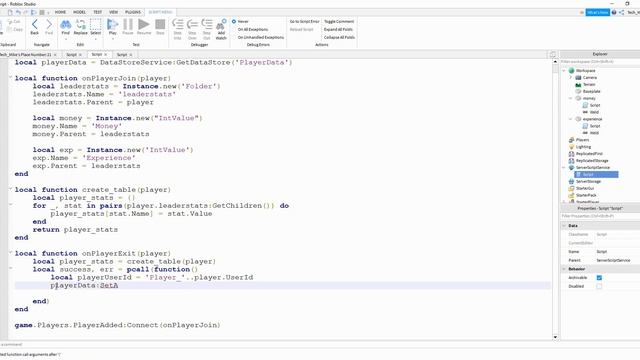Collapse the money part node

pos(571,98)
